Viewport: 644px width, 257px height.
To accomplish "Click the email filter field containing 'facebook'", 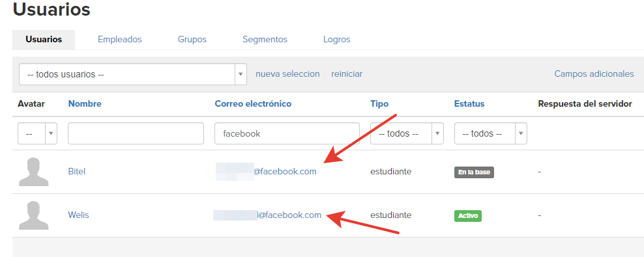I will coord(287,133).
